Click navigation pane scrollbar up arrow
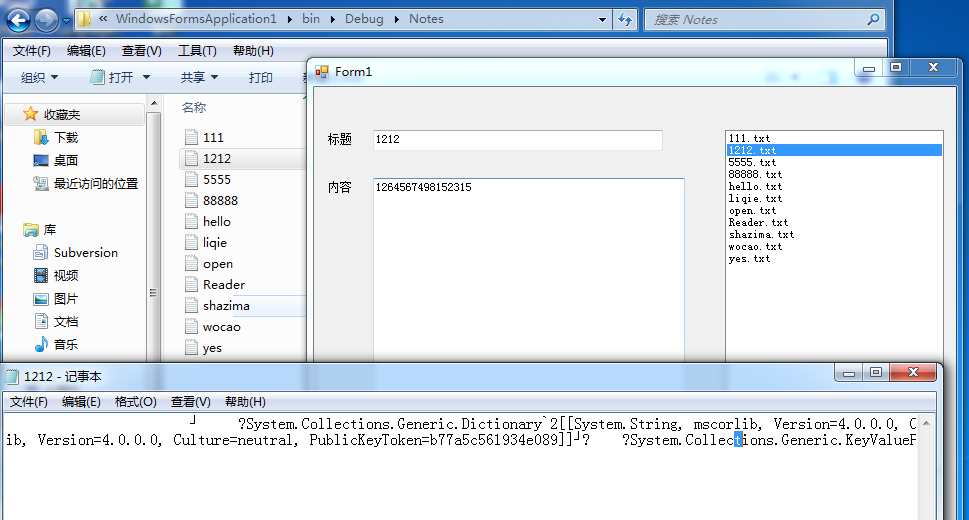 pos(154,103)
